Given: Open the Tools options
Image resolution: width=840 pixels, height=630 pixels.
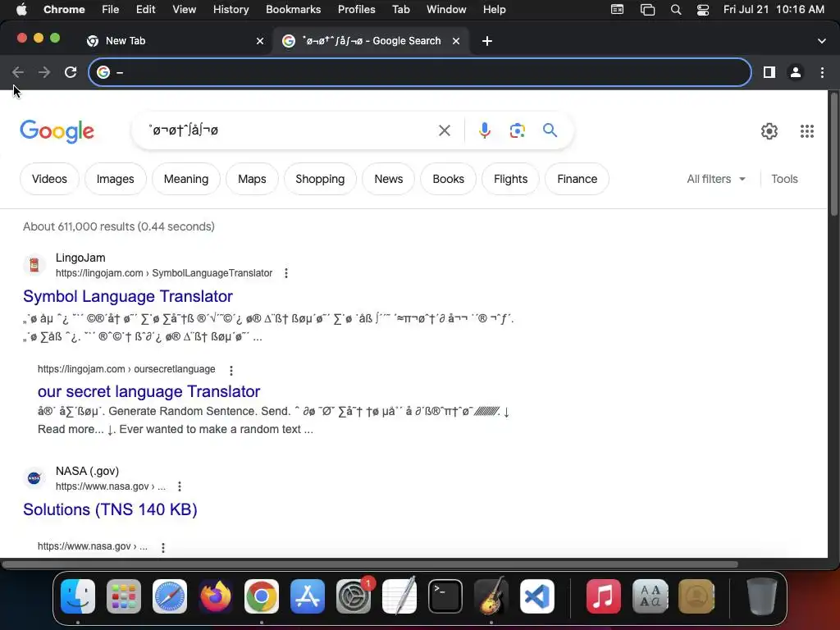Looking at the screenshot, I should (784, 179).
